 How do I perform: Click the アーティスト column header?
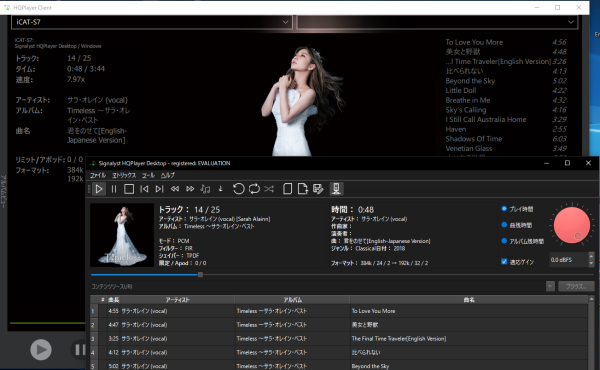point(177,300)
